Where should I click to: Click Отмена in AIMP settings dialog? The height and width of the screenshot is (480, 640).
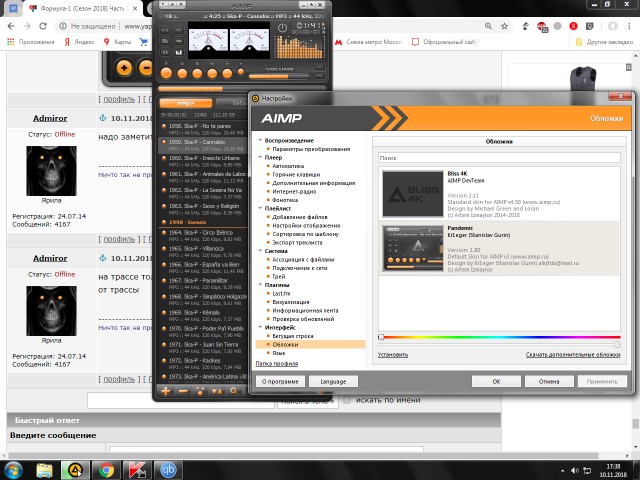pyautogui.click(x=549, y=382)
